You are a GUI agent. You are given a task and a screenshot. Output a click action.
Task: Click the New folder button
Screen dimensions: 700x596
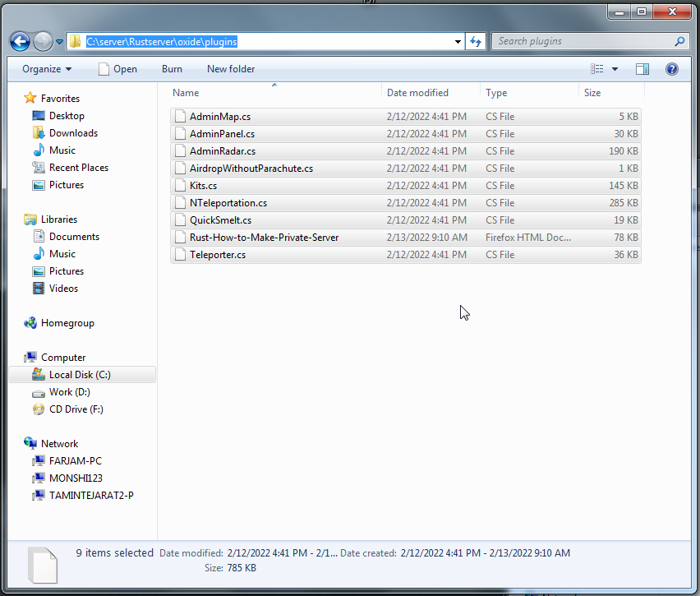click(231, 69)
